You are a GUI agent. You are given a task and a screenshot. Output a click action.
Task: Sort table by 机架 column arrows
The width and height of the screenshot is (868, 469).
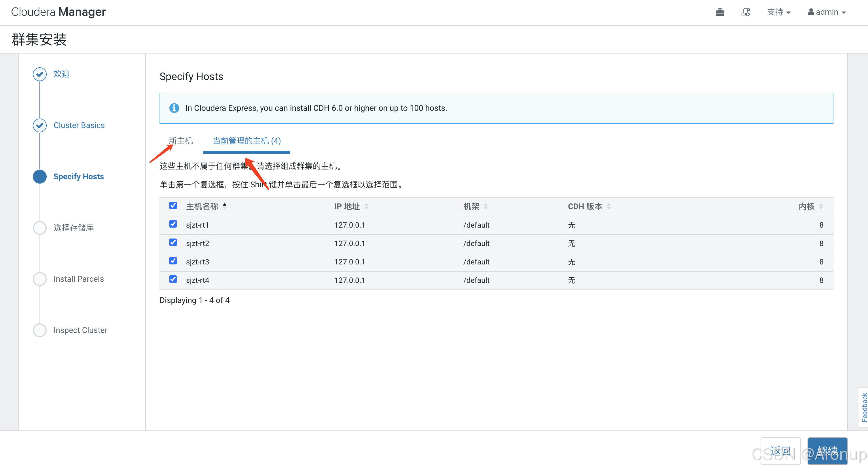pos(486,206)
